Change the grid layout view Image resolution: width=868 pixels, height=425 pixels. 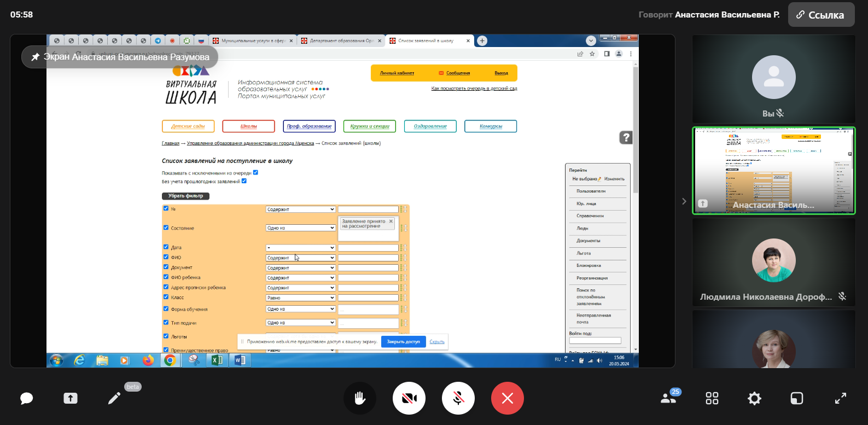(x=712, y=398)
